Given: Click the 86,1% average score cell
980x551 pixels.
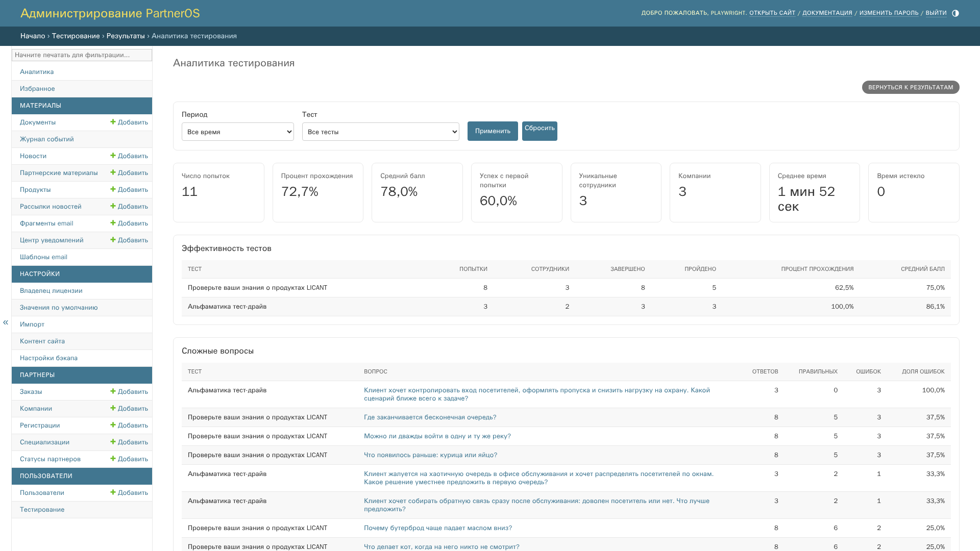Looking at the screenshot, I should tap(936, 307).
